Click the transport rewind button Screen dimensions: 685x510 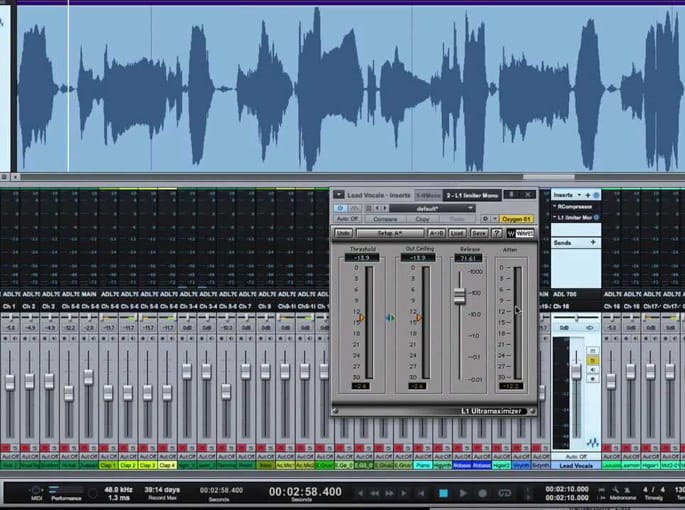point(374,493)
